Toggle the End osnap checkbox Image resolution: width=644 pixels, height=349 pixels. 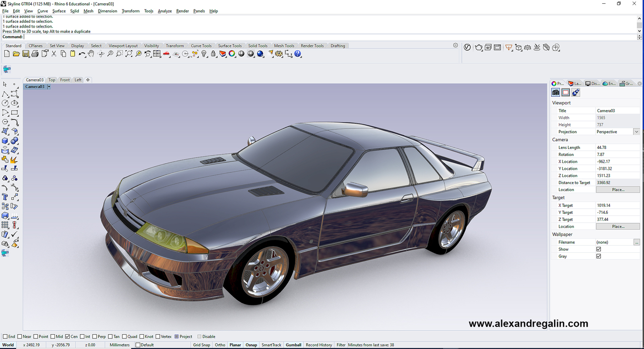5,337
